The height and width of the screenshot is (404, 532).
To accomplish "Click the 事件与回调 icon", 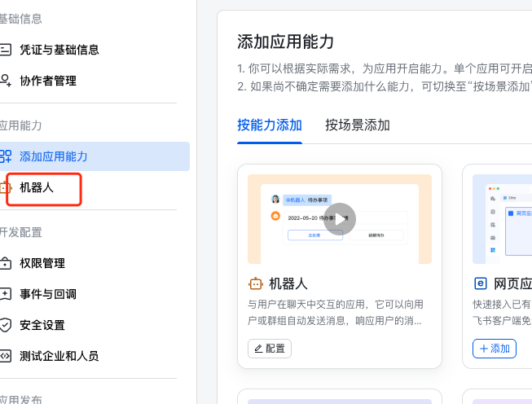I will pos(5,294).
